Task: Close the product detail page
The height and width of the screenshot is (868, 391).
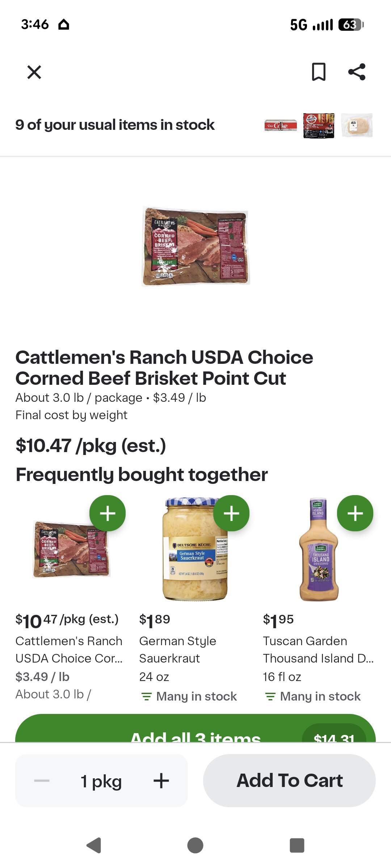Action: tap(34, 72)
